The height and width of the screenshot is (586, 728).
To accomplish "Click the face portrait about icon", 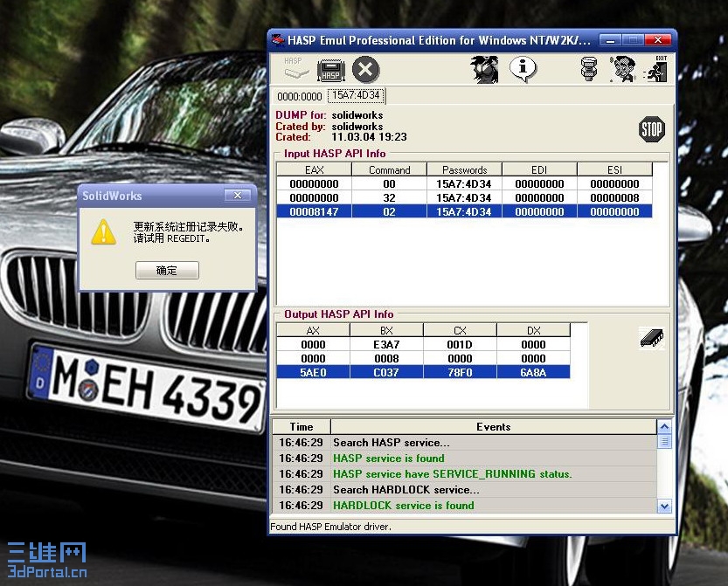I will point(622,69).
